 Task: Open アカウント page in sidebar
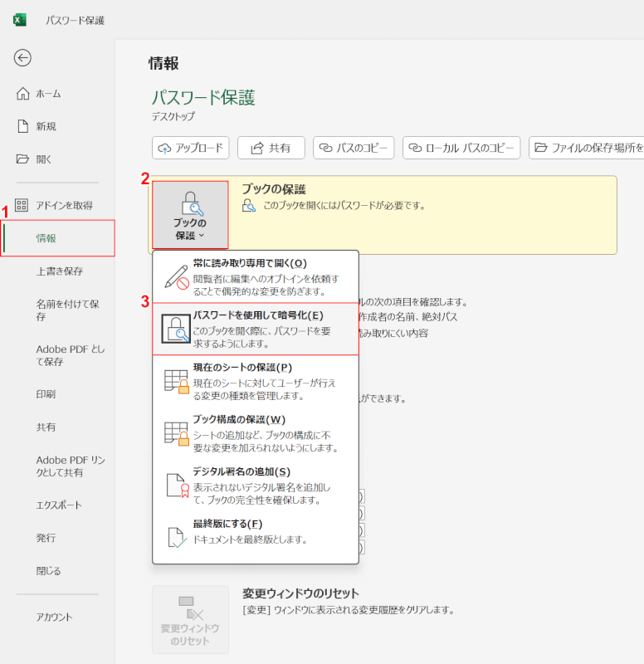click(x=54, y=617)
